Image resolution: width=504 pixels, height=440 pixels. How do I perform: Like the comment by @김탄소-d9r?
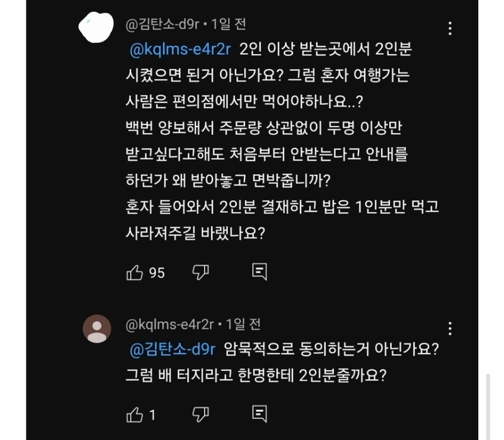(134, 273)
